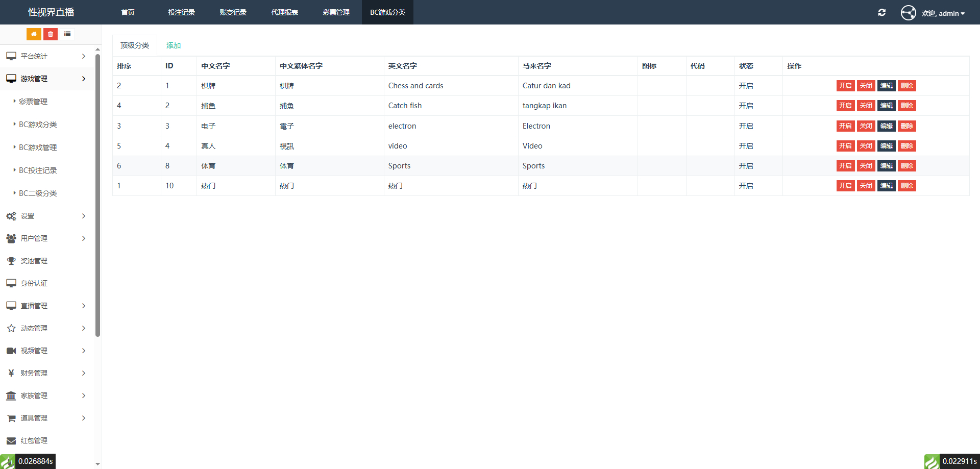Open 红包管理 with the envelope icon
The width and height of the screenshot is (980, 469).
pos(34,440)
